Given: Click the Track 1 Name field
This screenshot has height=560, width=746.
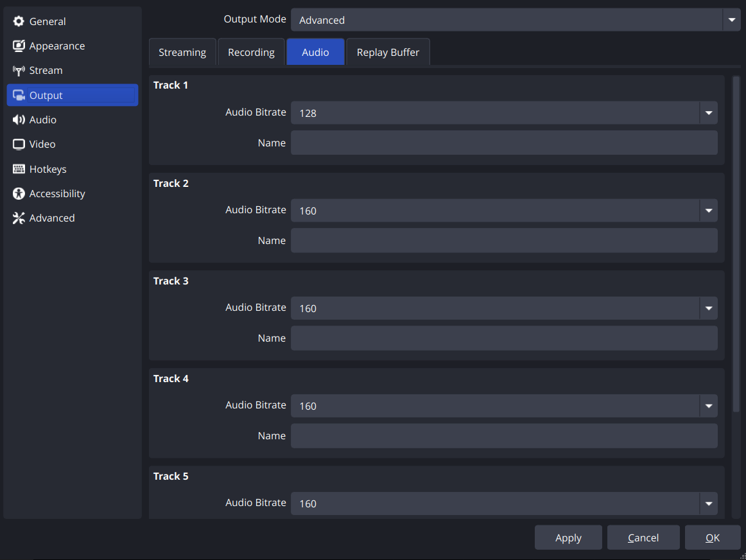Looking at the screenshot, I should 504,143.
